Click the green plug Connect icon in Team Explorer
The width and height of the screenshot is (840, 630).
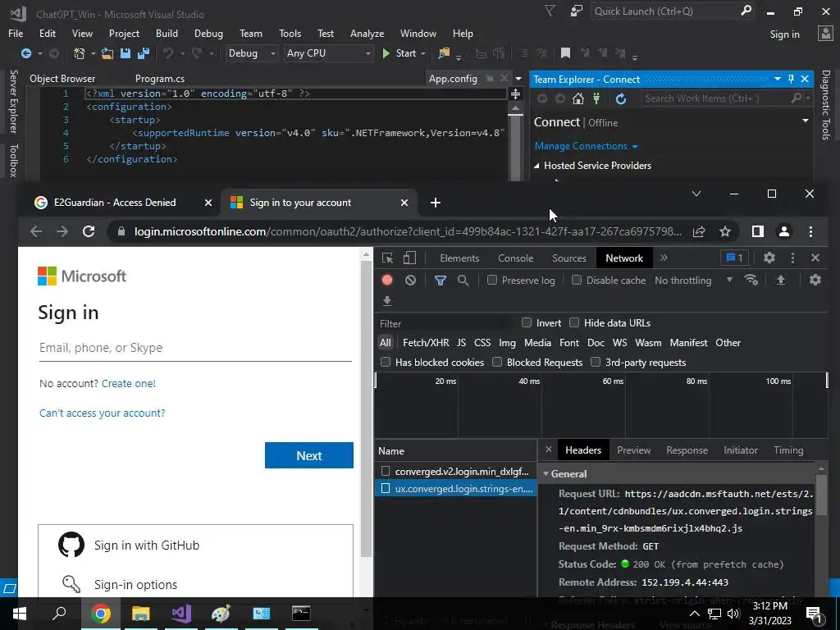(596, 98)
